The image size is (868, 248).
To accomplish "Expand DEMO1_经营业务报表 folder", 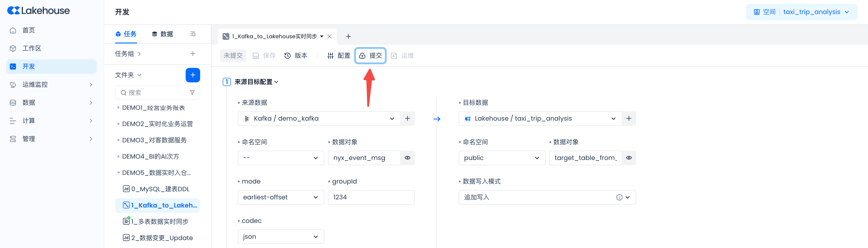I will [x=118, y=108].
